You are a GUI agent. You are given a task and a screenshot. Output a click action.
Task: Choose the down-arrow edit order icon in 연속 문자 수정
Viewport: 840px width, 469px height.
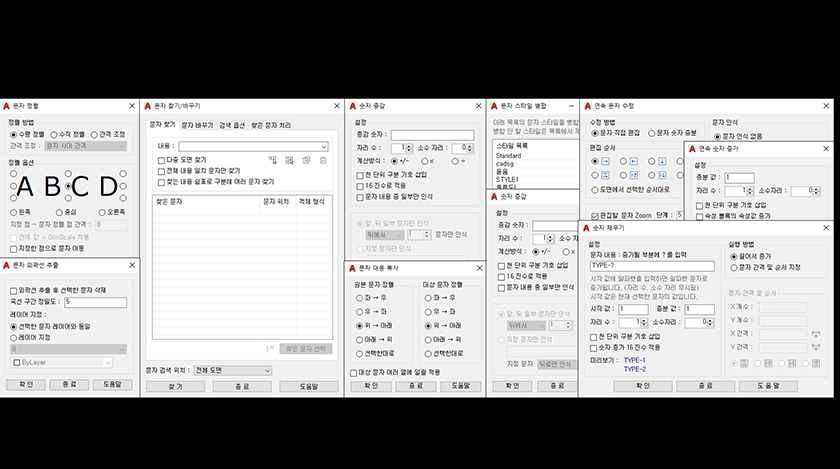[x=662, y=161]
